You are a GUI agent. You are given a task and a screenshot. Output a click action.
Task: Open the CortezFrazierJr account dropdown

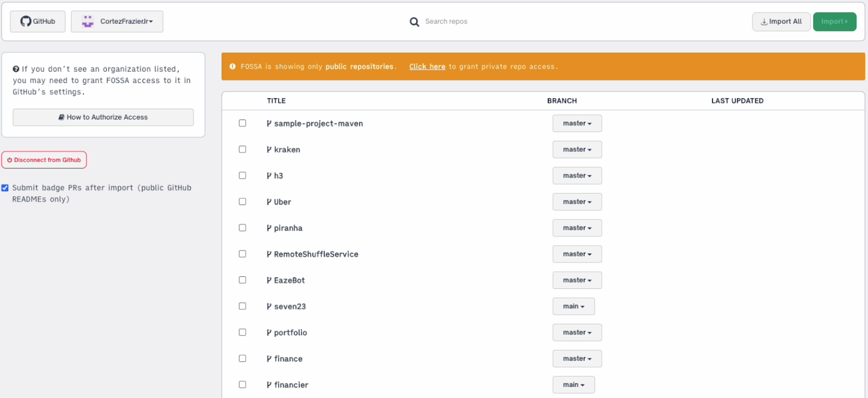(x=117, y=21)
